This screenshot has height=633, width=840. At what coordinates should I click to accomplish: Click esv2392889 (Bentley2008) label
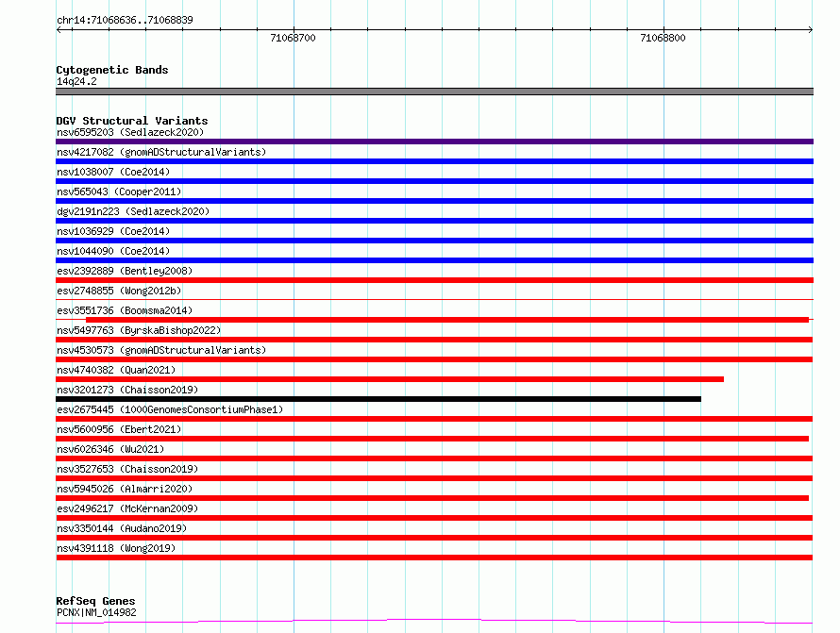(125, 271)
